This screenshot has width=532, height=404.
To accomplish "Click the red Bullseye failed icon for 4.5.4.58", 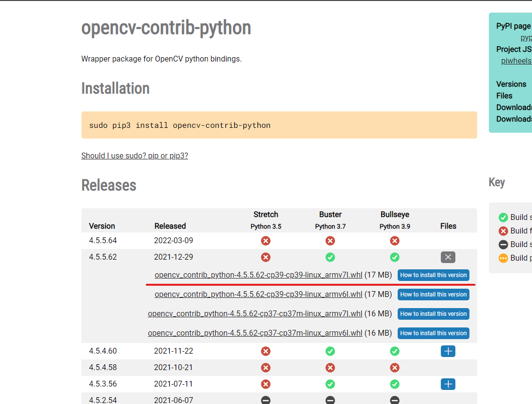I will tap(394, 367).
